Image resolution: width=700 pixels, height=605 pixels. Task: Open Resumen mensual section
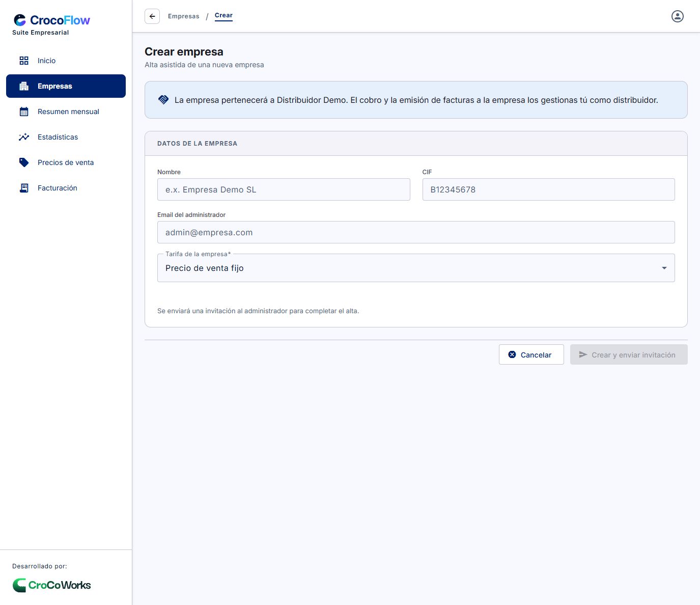pyautogui.click(x=66, y=112)
